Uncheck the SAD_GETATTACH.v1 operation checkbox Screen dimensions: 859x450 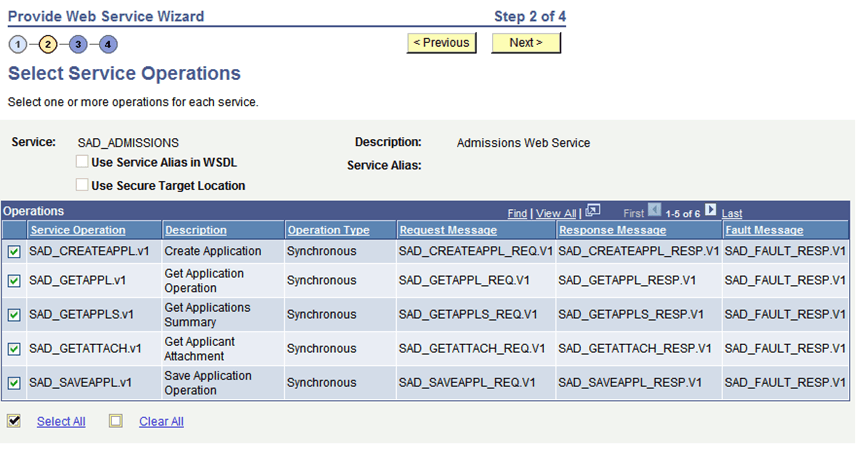click(x=14, y=349)
